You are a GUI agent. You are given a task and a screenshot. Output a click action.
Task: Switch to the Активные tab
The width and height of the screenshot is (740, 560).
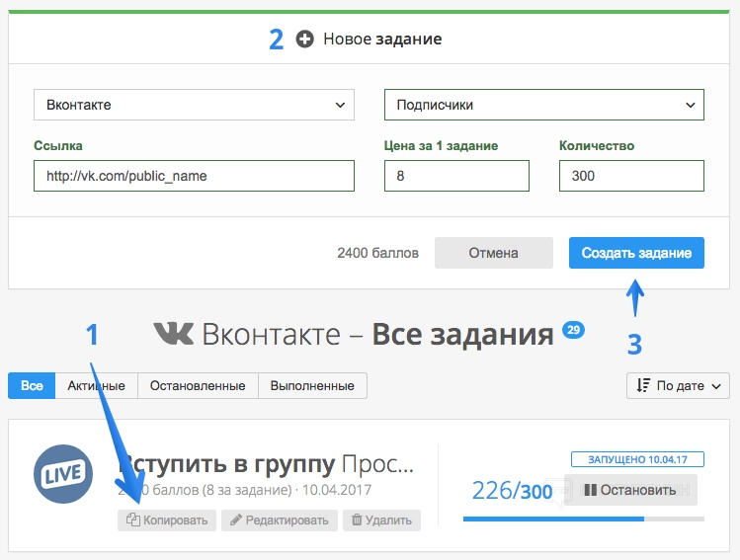[x=96, y=385]
